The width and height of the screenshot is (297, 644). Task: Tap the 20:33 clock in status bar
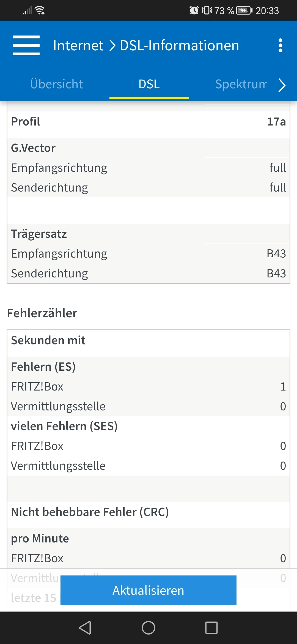tap(267, 11)
